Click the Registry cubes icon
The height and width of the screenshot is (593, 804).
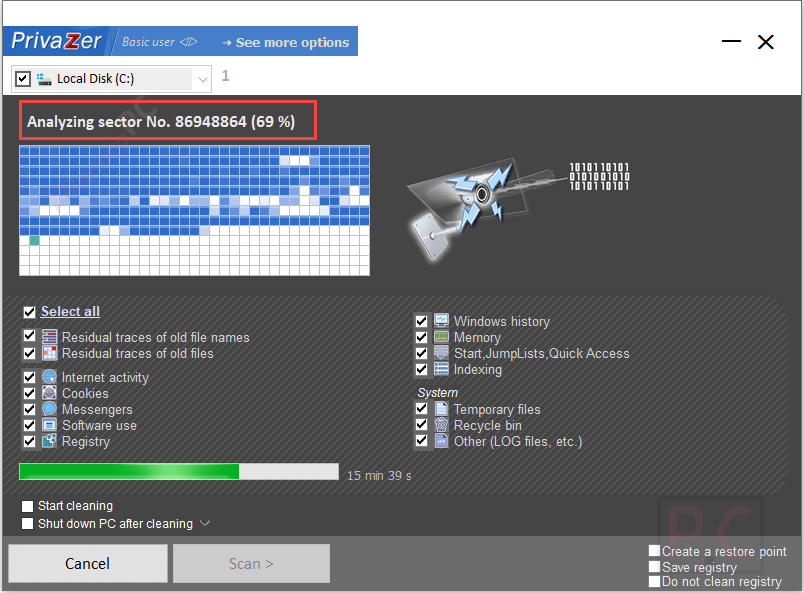point(49,441)
